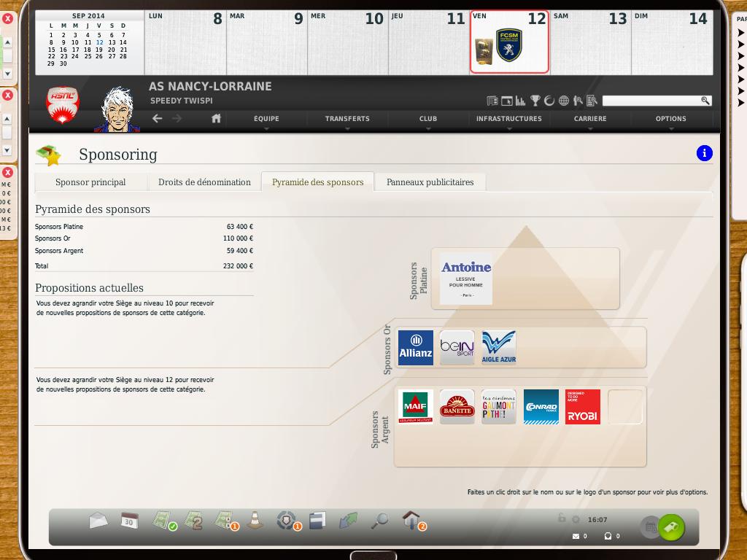Expand the TRANSFERTS menu
Screen dimensions: 747x560
click(x=347, y=119)
